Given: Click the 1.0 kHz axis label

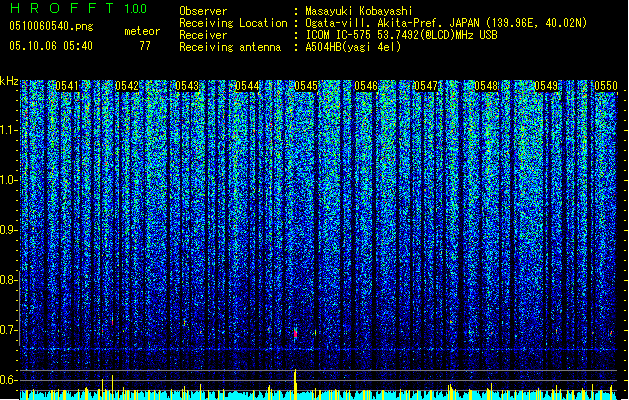Looking at the screenshot, I should click(x=9, y=180).
